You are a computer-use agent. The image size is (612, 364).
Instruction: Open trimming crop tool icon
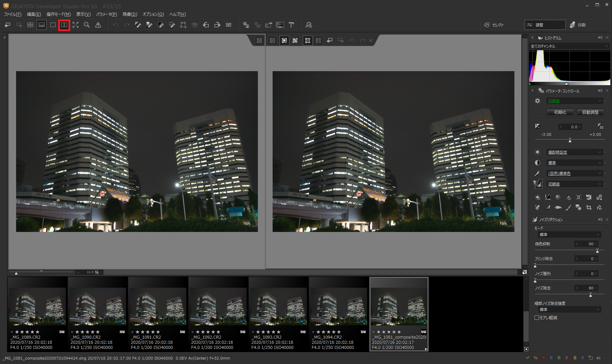coord(589,208)
